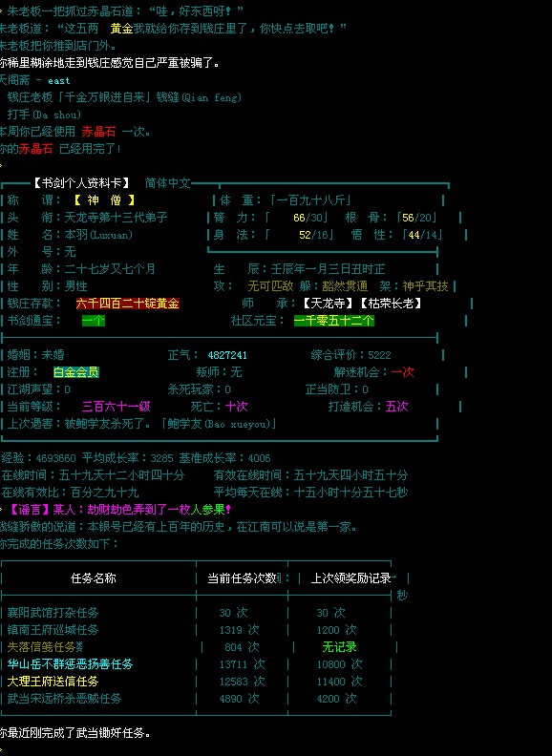Select the name 本羽(Luxuan)
552x756 pixels.
98,235
